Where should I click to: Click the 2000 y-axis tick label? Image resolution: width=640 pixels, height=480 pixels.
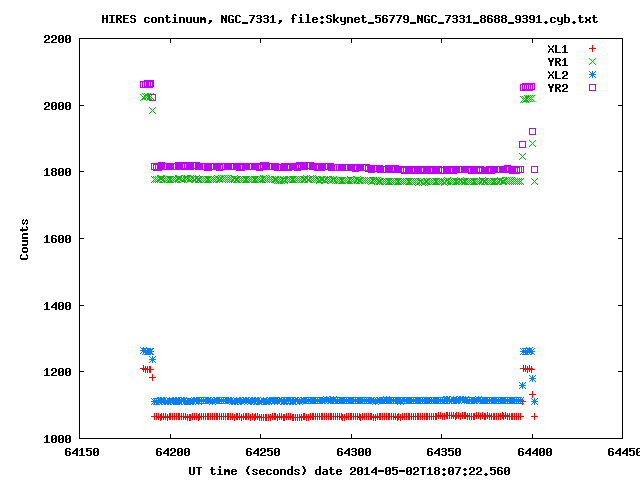[57, 106]
